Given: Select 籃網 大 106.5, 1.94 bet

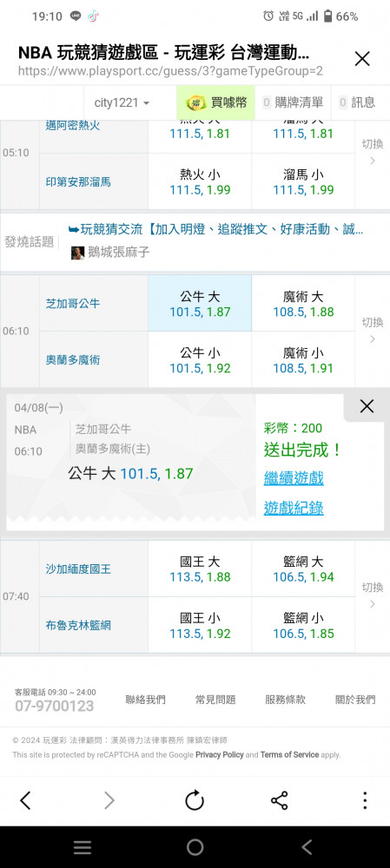Looking at the screenshot, I should [303, 569].
